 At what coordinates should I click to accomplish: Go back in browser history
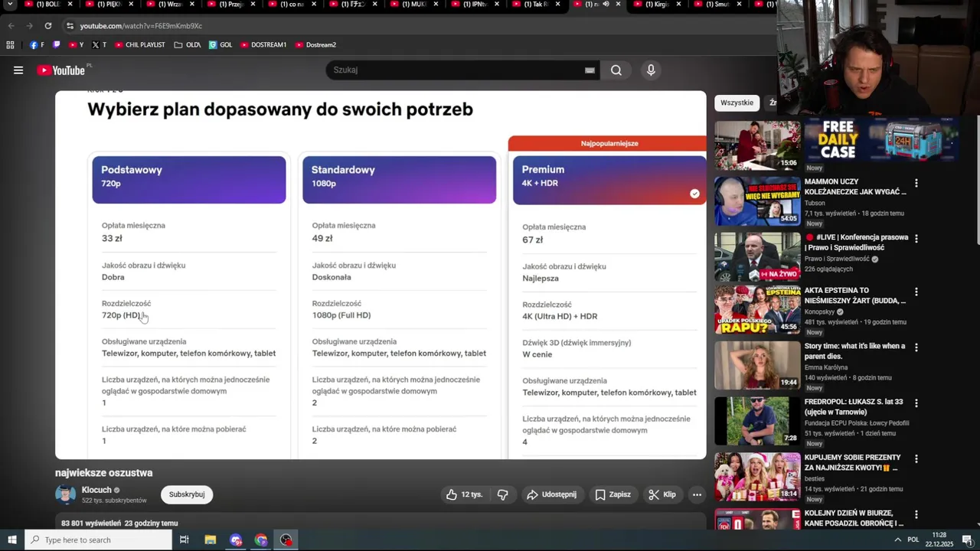[x=11, y=26]
